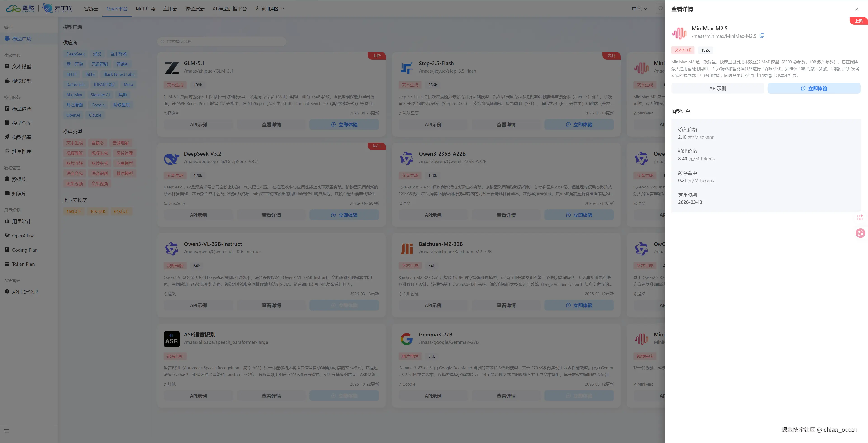Click the ASR语音识别 logo

[x=172, y=339]
